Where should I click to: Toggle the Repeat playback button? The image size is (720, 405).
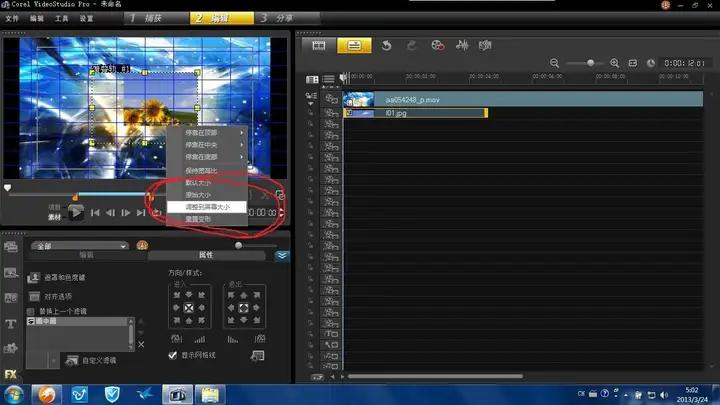[157, 212]
